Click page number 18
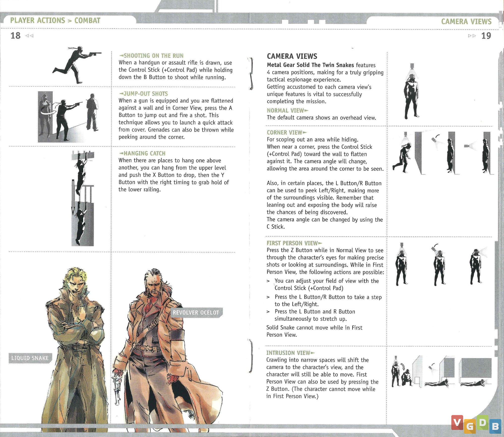This screenshot has width=504, height=437. click(x=15, y=36)
